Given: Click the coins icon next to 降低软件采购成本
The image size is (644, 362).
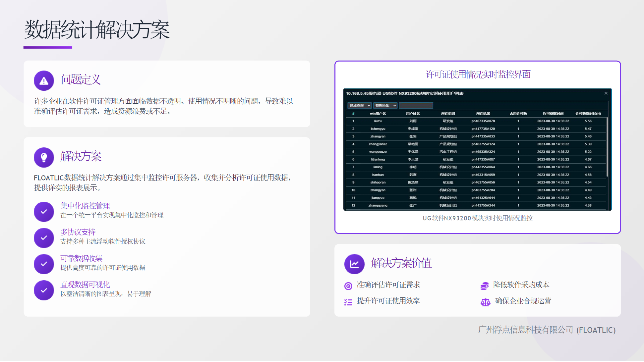Looking at the screenshot, I should click(x=484, y=286).
